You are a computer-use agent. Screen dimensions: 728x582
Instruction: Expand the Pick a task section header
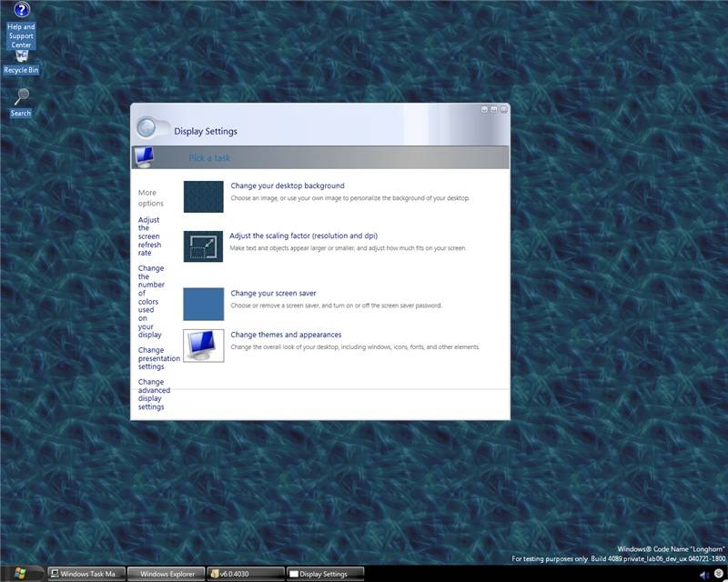coord(208,158)
